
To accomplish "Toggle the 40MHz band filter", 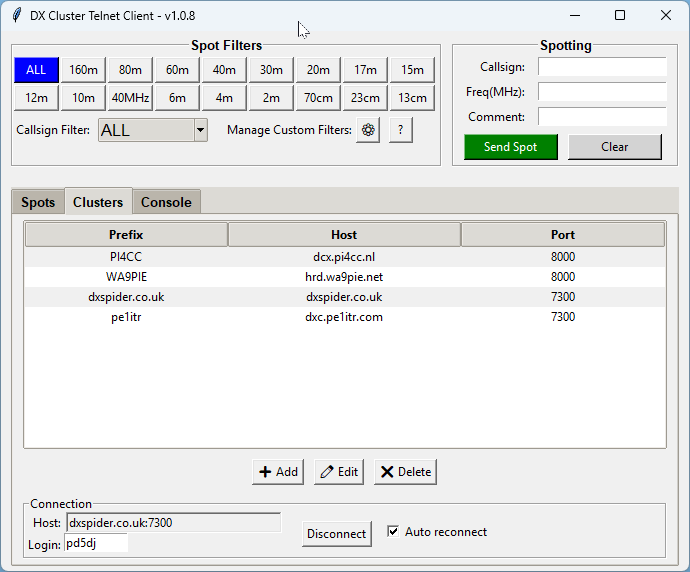I will [130, 97].
